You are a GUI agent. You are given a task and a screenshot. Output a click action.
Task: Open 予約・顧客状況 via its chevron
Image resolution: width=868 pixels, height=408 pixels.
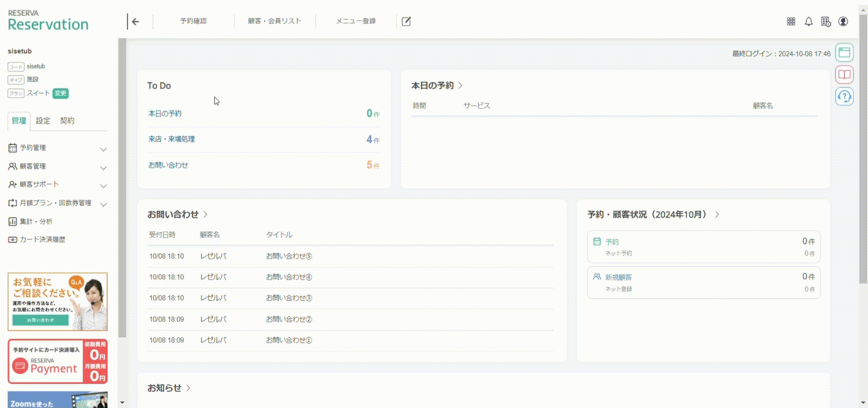pyautogui.click(x=717, y=215)
